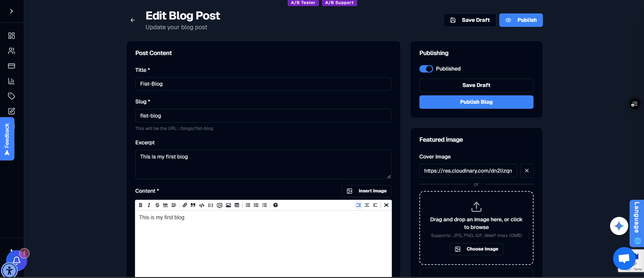Open the settings list icon at right edge
Viewport: 644px width, 278px height.
click(x=635, y=104)
